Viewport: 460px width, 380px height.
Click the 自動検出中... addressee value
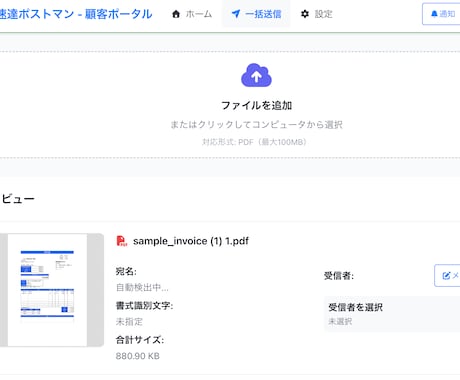pyautogui.click(x=142, y=287)
